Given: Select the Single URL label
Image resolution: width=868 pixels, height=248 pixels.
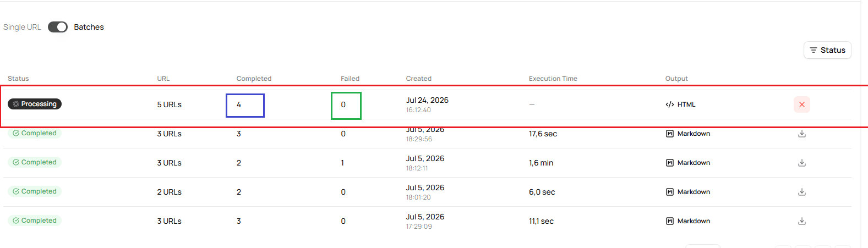Looking at the screenshot, I should click(x=22, y=27).
